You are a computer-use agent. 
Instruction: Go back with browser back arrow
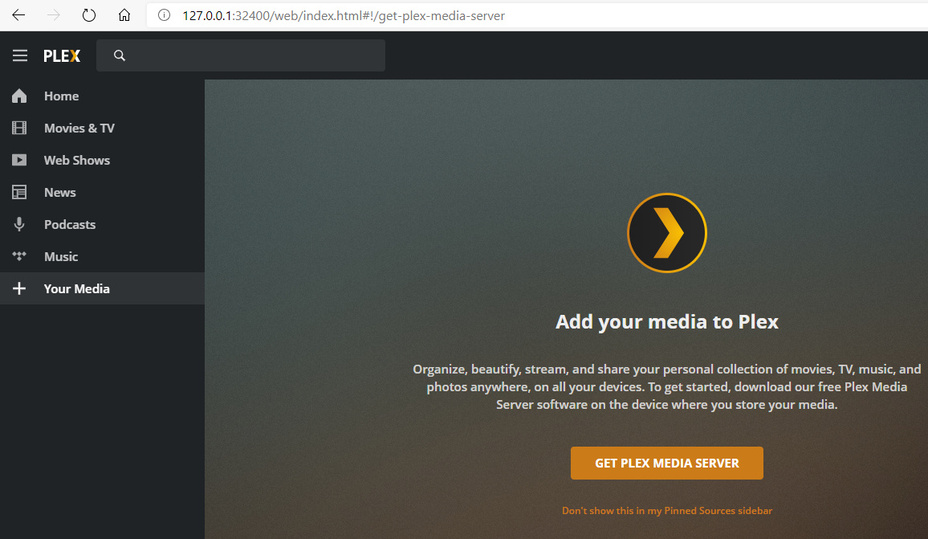18,15
